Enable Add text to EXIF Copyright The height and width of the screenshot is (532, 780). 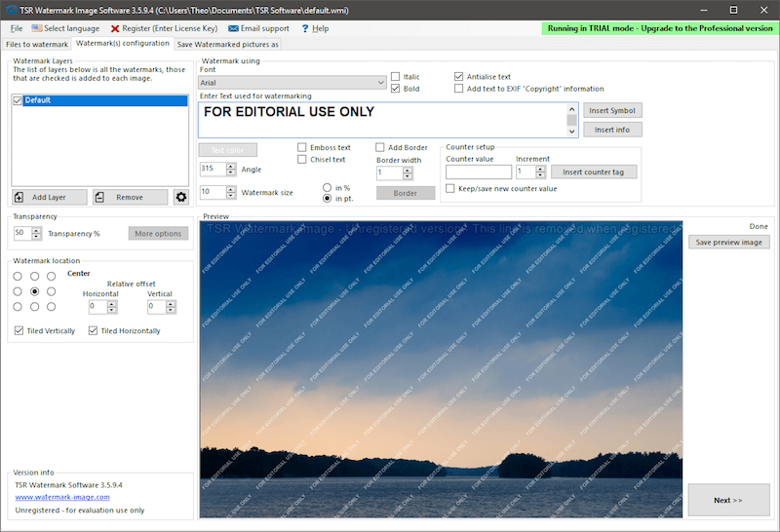pos(458,89)
